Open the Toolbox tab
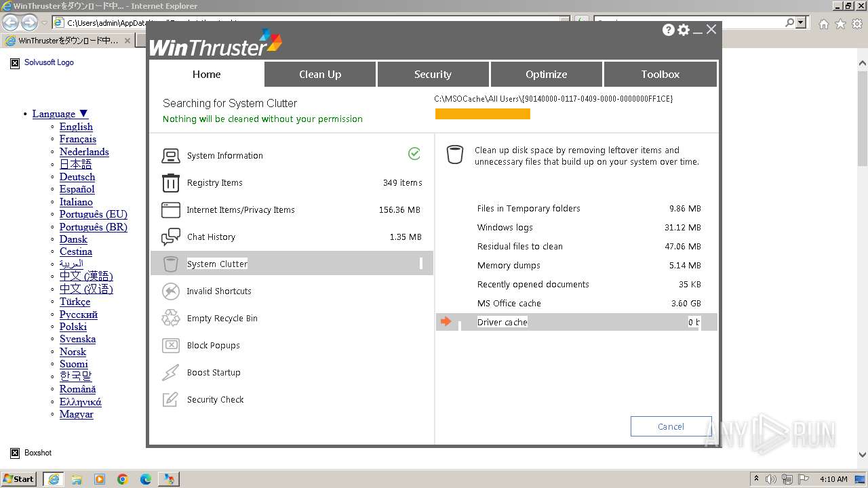Viewport: 868px width, 488px height. coord(660,75)
